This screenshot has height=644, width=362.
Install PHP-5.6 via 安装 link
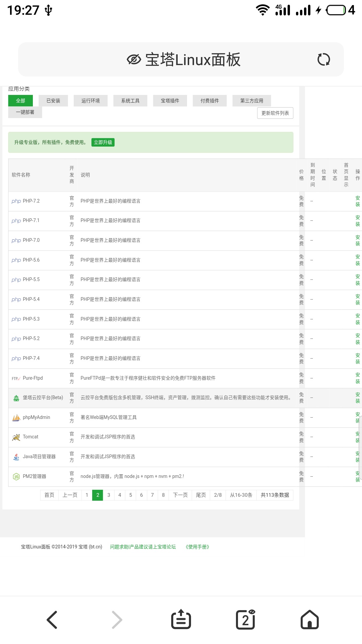[x=358, y=260]
